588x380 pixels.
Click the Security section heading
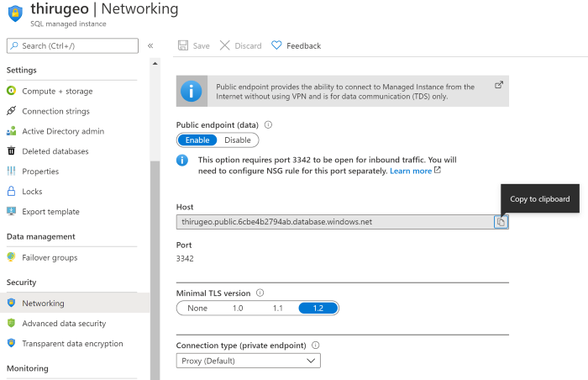pyautogui.click(x=21, y=282)
